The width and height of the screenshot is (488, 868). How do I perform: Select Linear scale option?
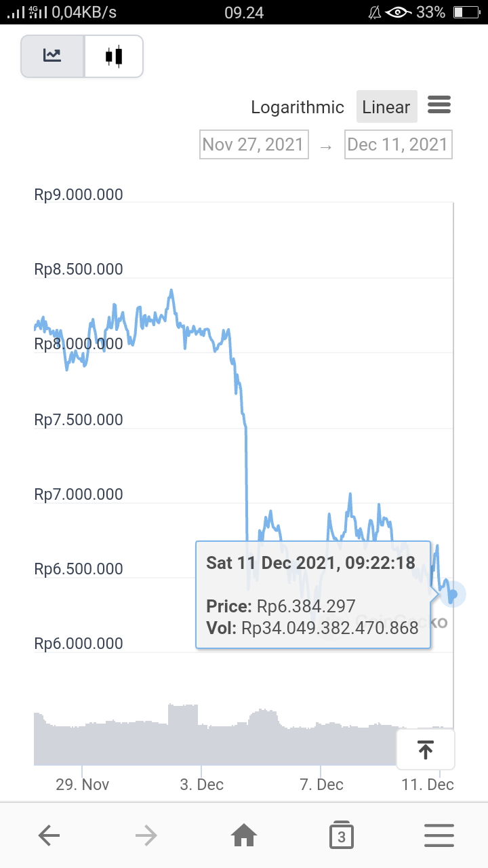tap(386, 107)
